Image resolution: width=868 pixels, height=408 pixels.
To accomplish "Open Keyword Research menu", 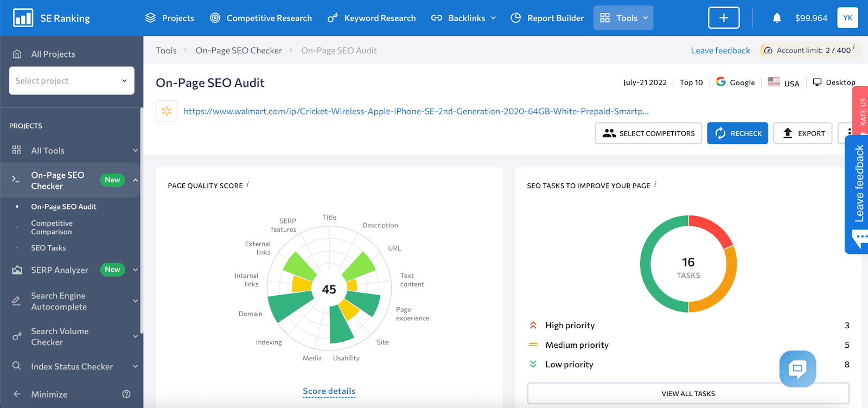I will coord(372,18).
